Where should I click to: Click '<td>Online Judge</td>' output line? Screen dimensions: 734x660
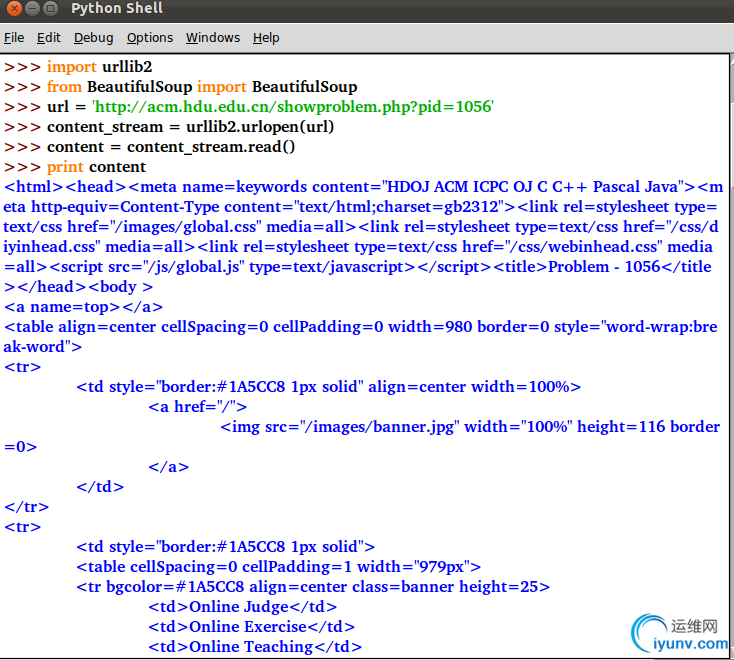(x=242, y=607)
